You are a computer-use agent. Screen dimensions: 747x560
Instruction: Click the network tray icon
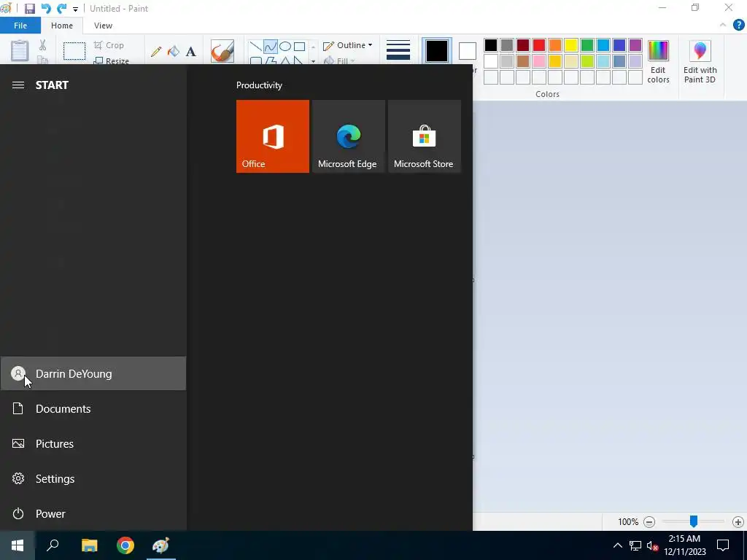pyautogui.click(x=635, y=545)
